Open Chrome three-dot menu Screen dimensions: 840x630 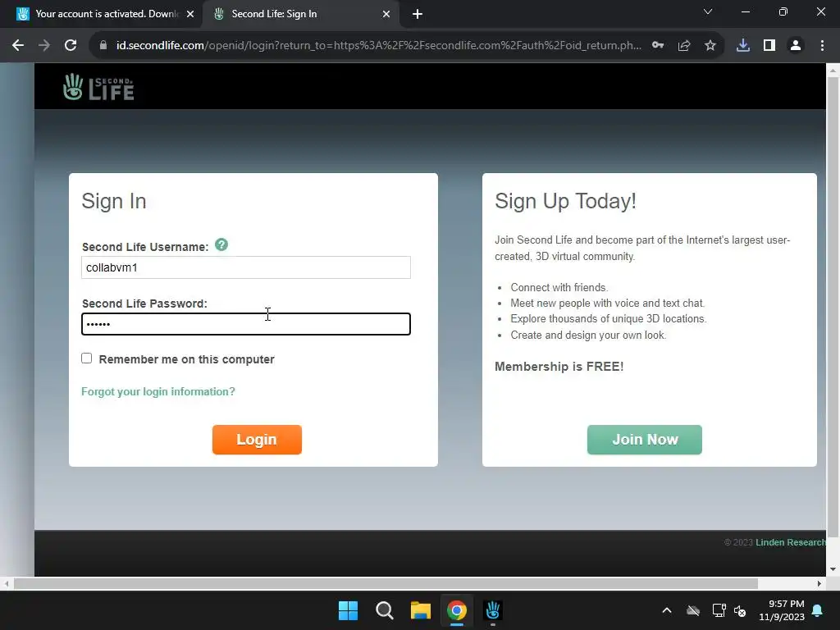822,46
